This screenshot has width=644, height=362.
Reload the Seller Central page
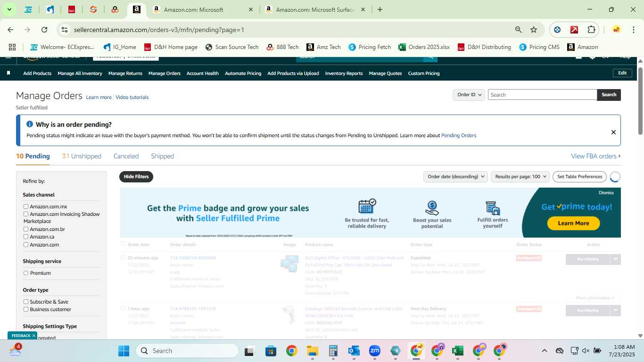tap(44, 30)
